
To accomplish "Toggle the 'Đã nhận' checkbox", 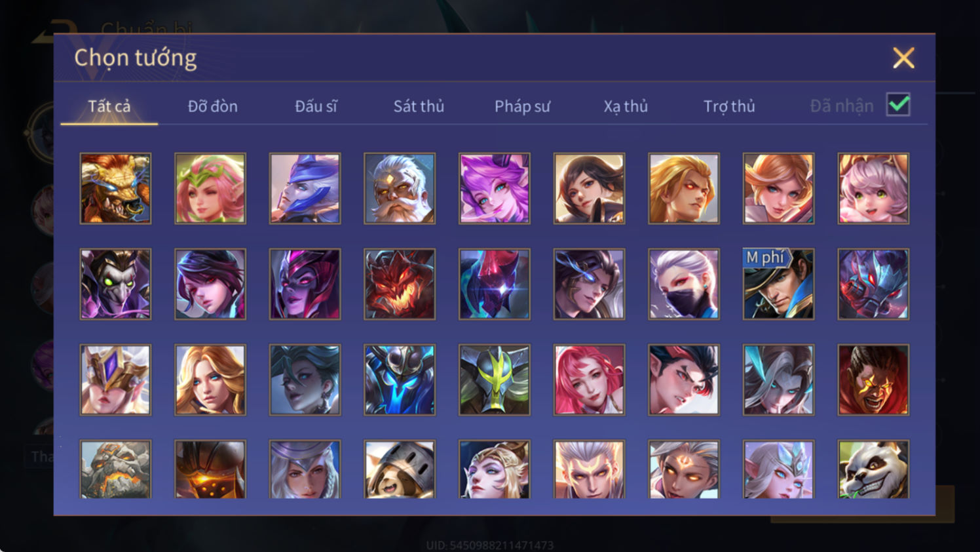I will point(898,105).
